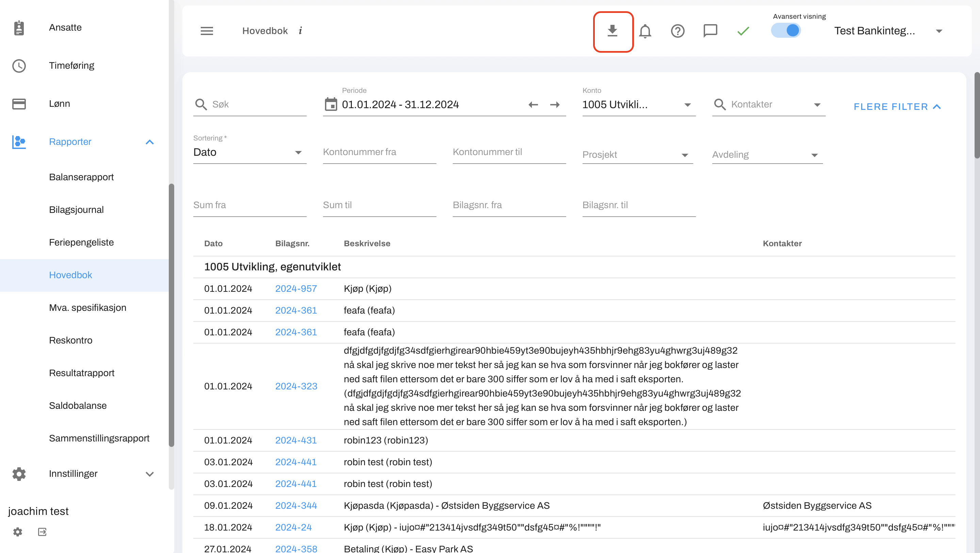The height and width of the screenshot is (553, 980).
Task: Toggle the Avansert visning switch
Action: [786, 31]
